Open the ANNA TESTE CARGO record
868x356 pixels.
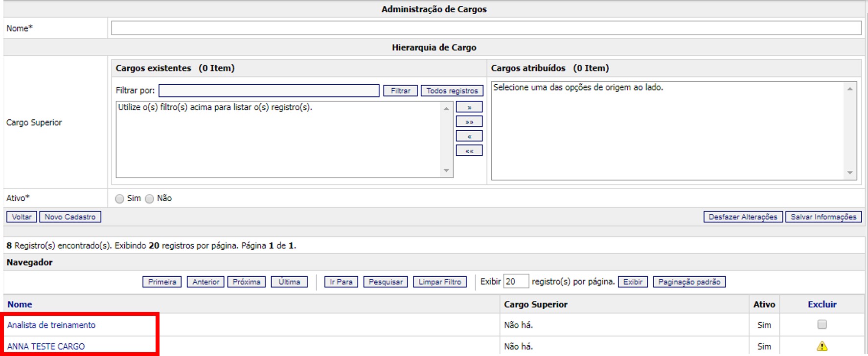tap(46, 346)
